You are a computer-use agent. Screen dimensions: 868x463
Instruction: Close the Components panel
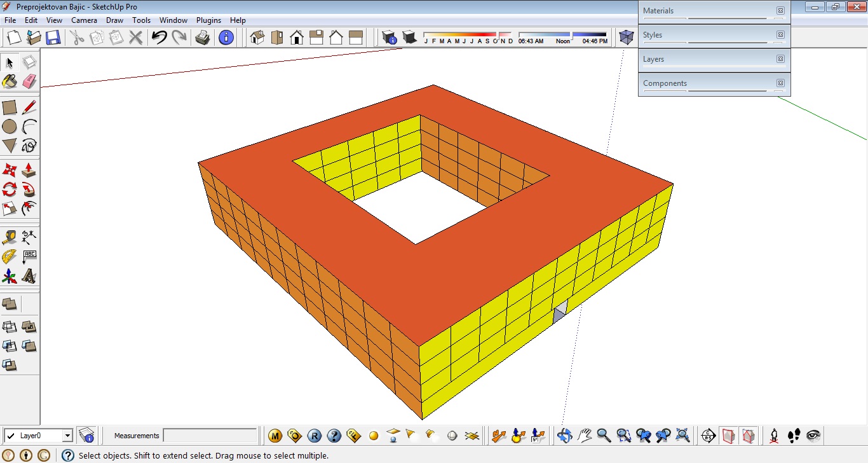tap(780, 83)
